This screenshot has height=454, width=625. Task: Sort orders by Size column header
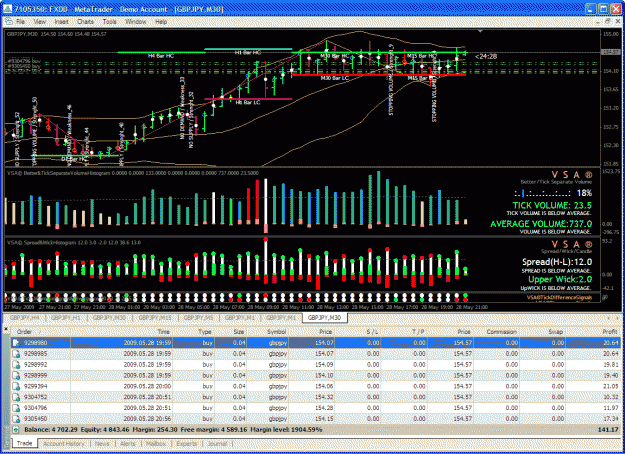click(x=231, y=332)
